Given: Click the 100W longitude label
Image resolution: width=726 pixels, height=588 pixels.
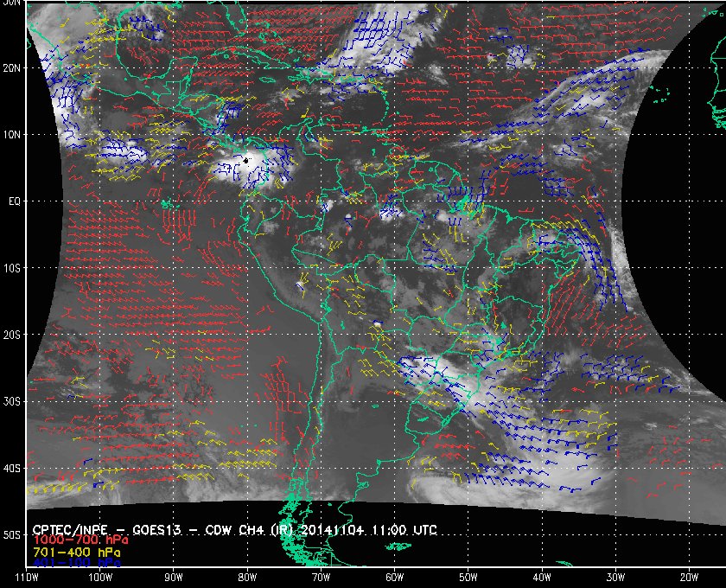Looking at the screenshot, I should (100, 578).
